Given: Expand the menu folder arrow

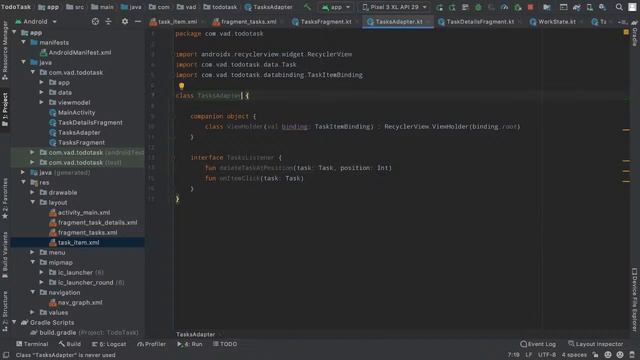Looking at the screenshot, I should [32, 252].
